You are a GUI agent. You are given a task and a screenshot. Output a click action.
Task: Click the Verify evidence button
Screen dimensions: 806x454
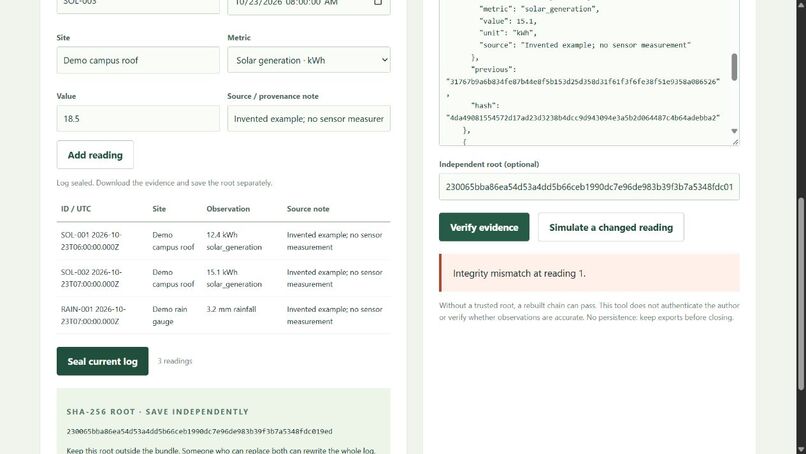(x=484, y=227)
